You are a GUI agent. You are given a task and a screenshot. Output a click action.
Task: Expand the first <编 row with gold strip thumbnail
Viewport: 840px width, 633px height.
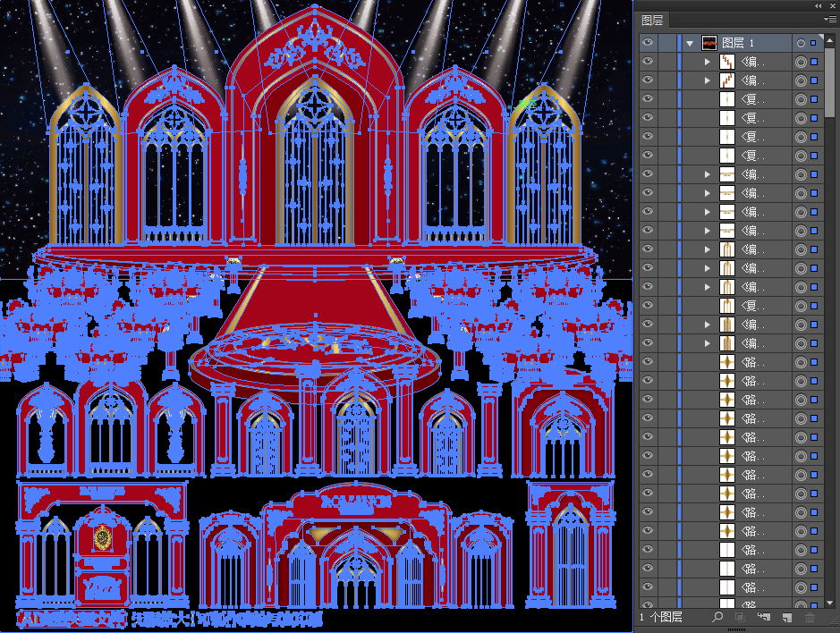(x=707, y=174)
